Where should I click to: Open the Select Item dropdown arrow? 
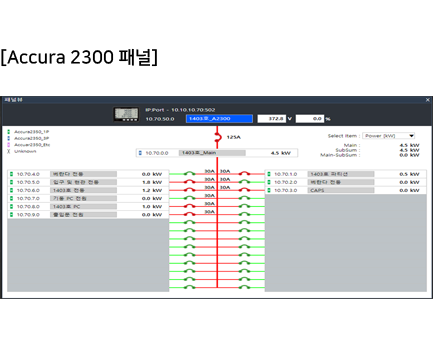point(412,136)
